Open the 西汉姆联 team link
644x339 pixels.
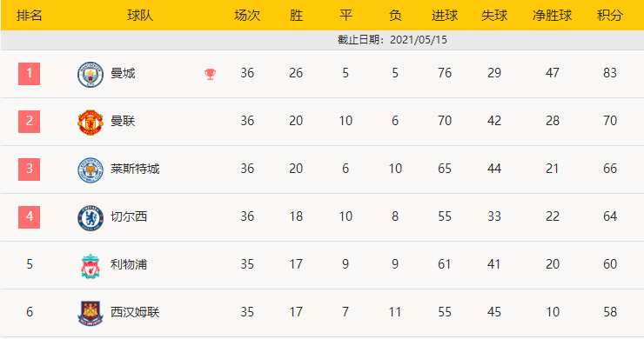pyautogui.click(x=135, y=312)
